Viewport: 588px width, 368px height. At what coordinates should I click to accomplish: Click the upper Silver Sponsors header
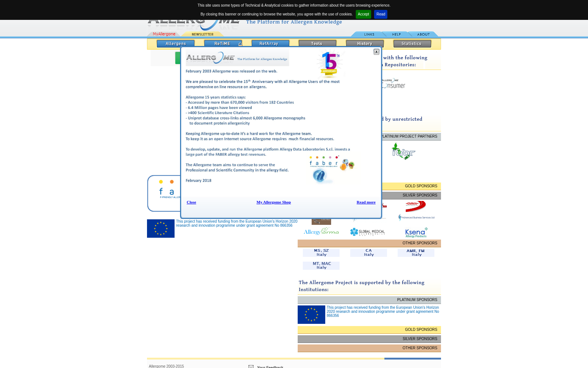pos(411,195)
